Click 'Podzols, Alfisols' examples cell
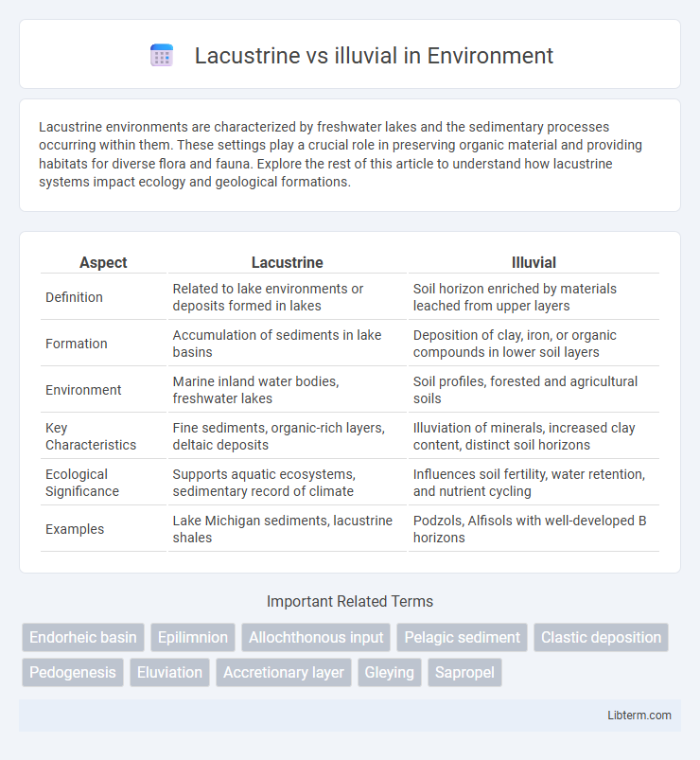The height and width of the screenshot is (760, 700). pyautogui.click(x=534, y=529)
